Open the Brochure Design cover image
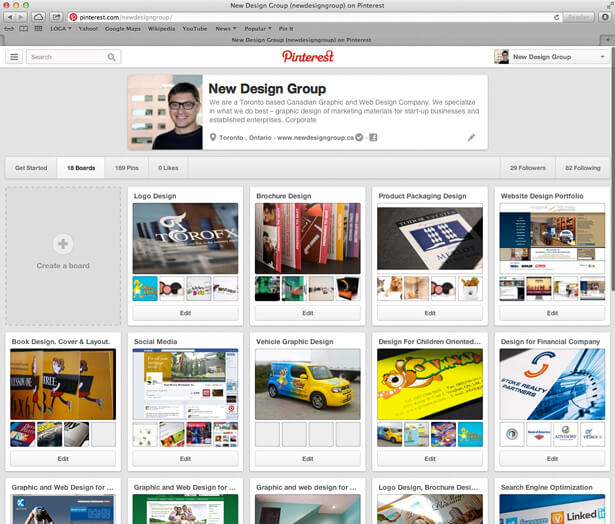Screen dimensions: 615x524 tap(308, 238)
